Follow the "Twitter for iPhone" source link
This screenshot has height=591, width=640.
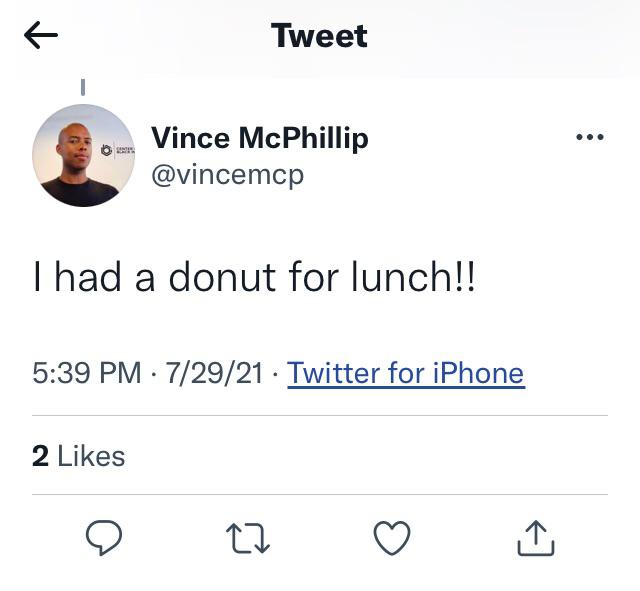[405, 374]
